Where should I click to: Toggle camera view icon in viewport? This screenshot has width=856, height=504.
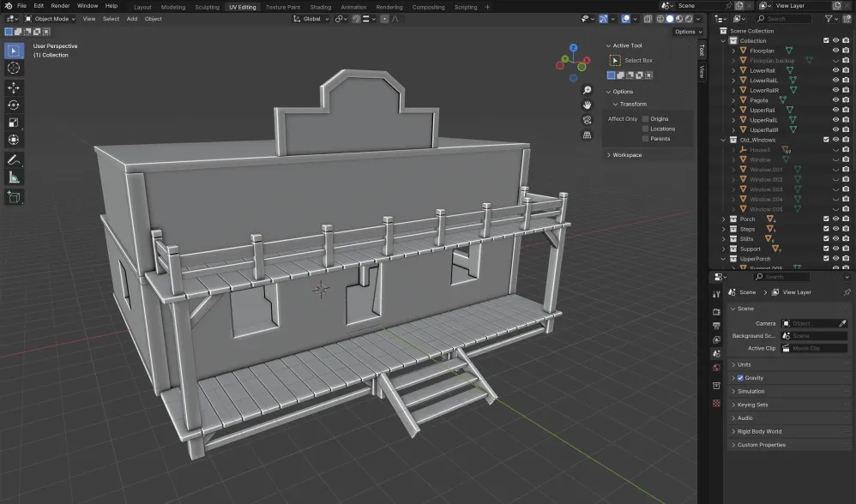pos(587,120)
